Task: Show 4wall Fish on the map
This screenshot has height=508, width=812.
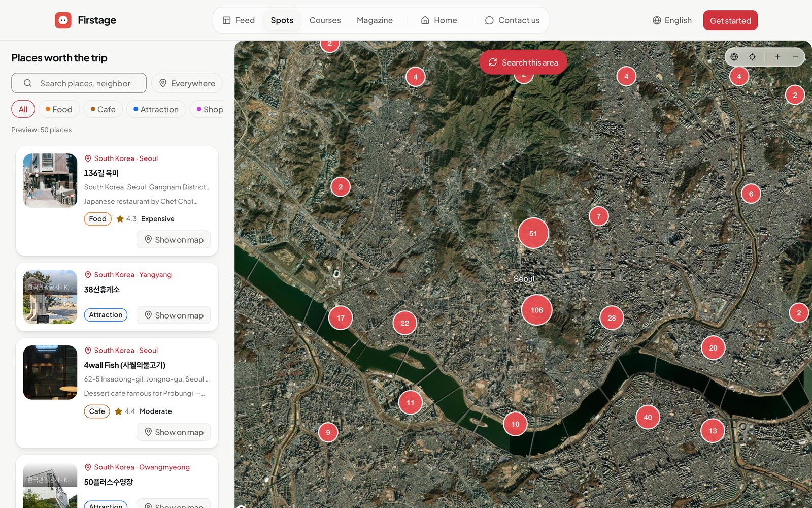Action: point(174,432)
